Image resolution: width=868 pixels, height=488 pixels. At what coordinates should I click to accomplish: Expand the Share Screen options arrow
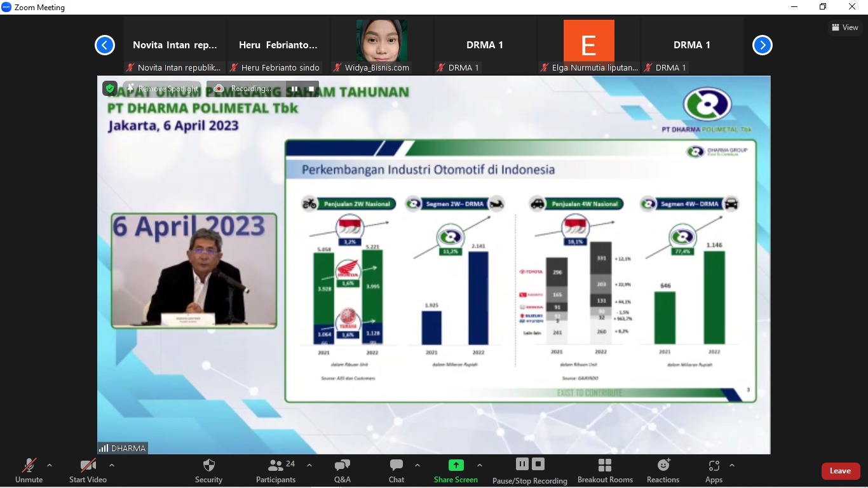[x=480, y=465]
